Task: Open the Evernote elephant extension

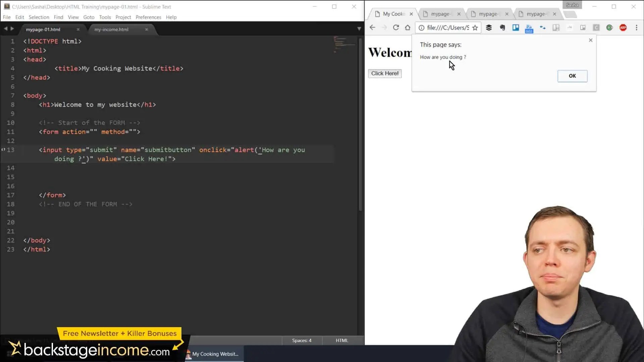Action: (x=502, y=28)
